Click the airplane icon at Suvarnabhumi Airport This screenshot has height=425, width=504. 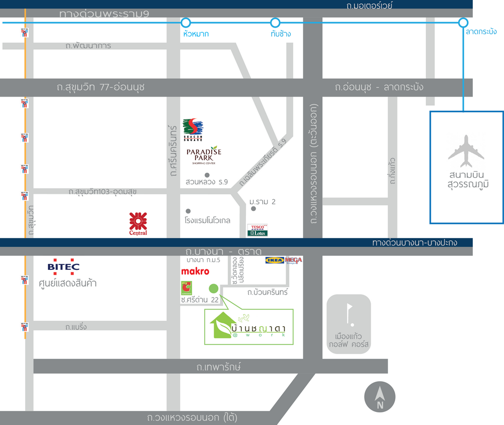(466, 151)
